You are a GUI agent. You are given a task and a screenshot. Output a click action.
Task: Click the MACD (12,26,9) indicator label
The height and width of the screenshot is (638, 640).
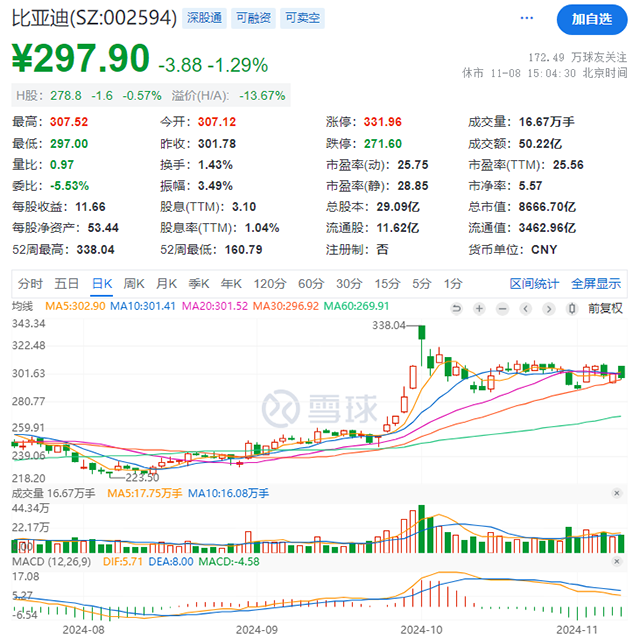pyautogui.click(x=51, y=562)
